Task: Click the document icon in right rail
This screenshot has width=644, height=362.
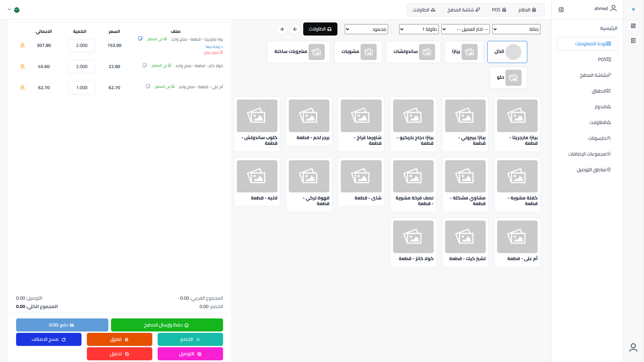Action: (633, 41)
